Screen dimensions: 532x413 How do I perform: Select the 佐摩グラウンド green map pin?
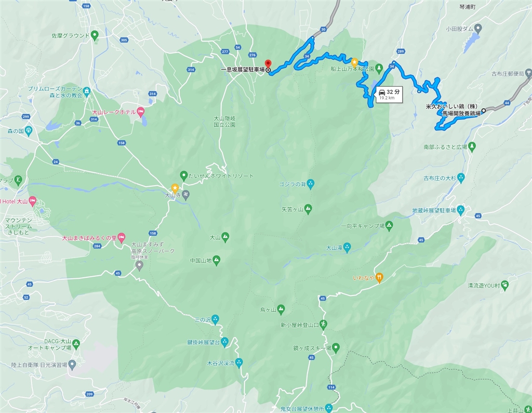[95, 35]
